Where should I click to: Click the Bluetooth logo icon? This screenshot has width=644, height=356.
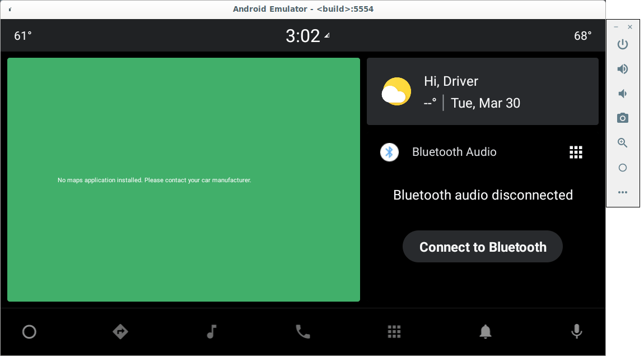(389, 152)
